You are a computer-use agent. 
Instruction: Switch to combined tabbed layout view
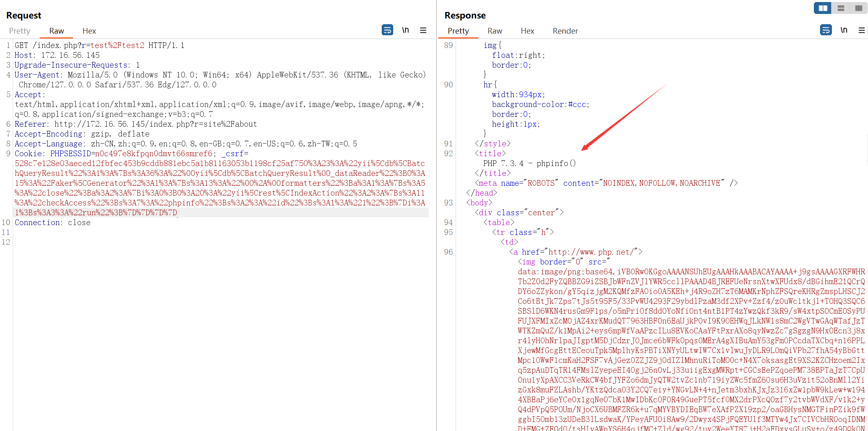[x=858, y=8]
